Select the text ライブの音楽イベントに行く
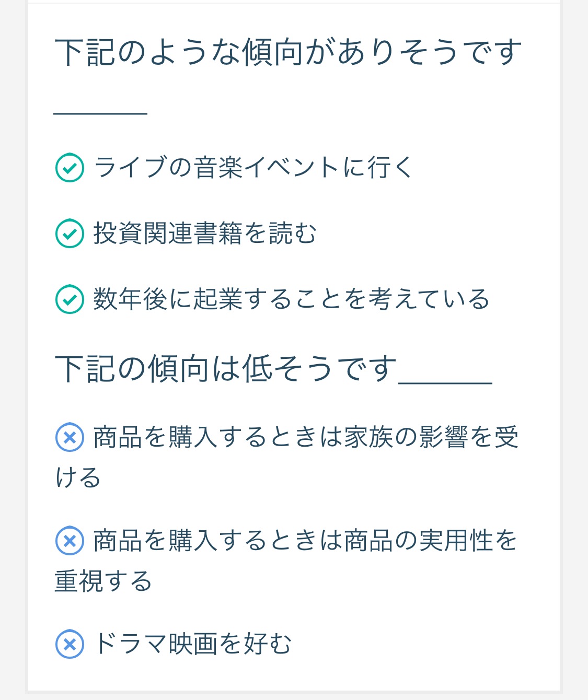Screen dimensions: 588x700 click(253, 168)
